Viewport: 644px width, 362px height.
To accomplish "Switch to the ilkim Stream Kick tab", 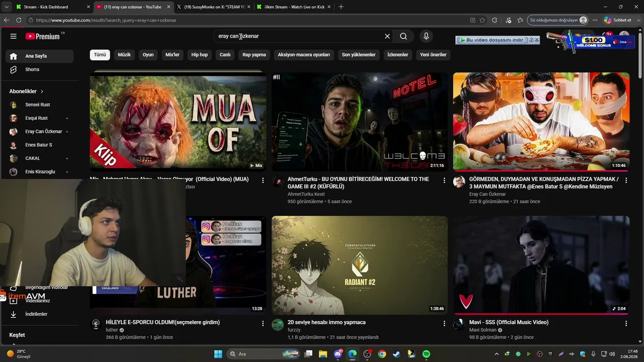I will click(x=293, y=7).
